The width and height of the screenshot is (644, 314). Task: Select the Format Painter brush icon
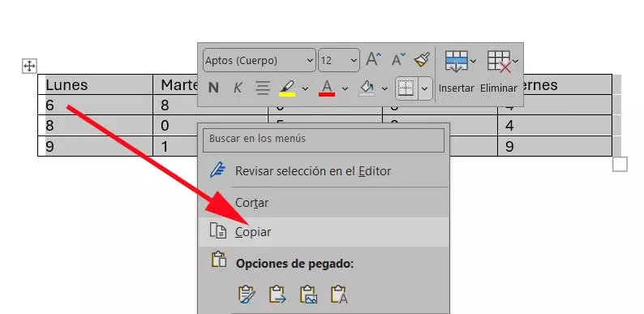pos(422,60)
